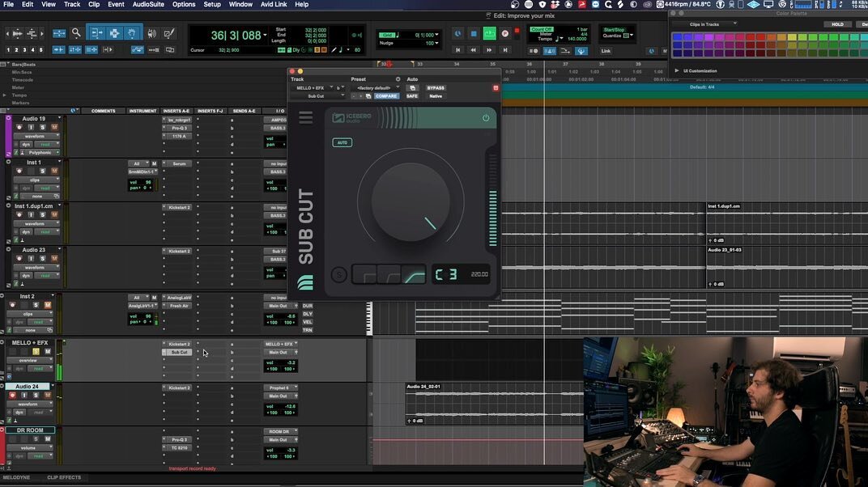Click the red target button in plugin header
Image resolution: width=868 pixels, height=487 pixels.
[496, 88]
